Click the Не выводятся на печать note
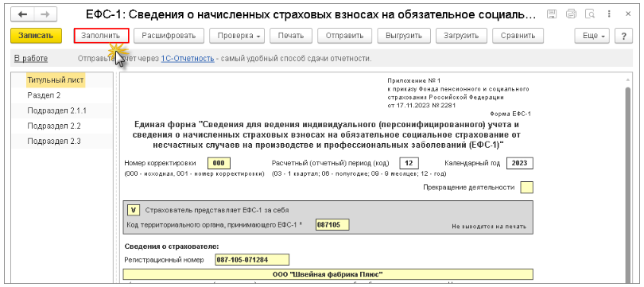 [489, 227]
